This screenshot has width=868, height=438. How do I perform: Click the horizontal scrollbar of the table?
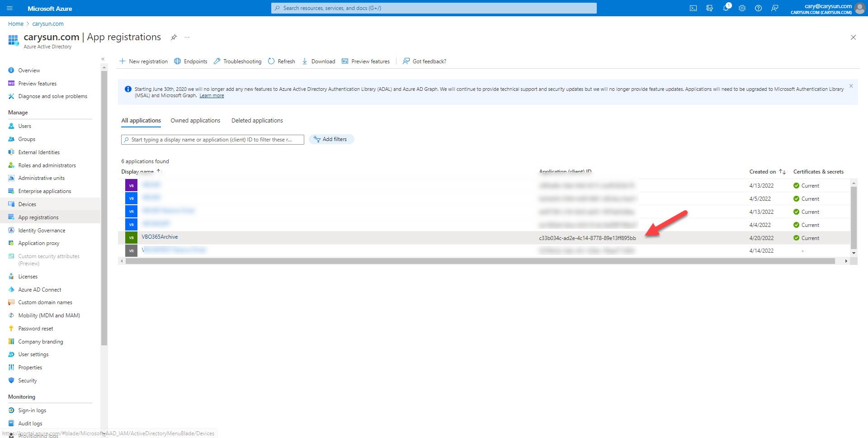coord(479,261)
